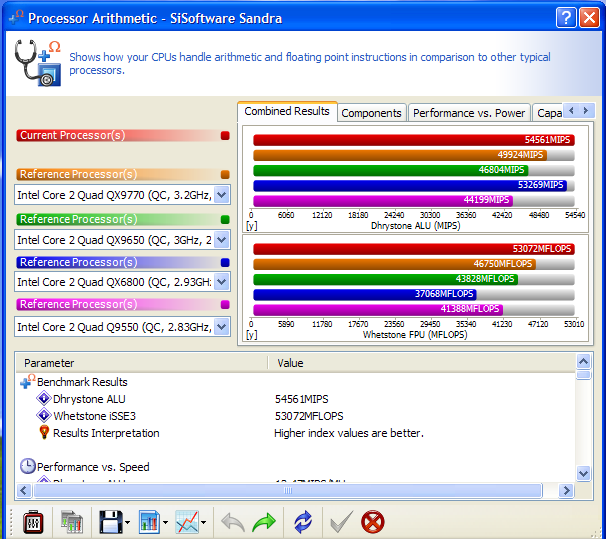Toggle the orange Reference Processor square
606x539 pixels.
225,174
